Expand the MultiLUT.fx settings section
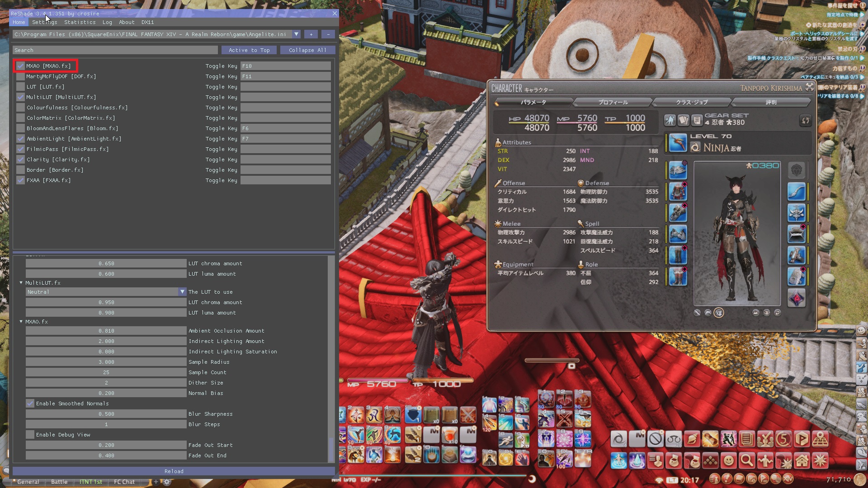The height and width of the screenshot is (488, 868). tap(21, 282)
